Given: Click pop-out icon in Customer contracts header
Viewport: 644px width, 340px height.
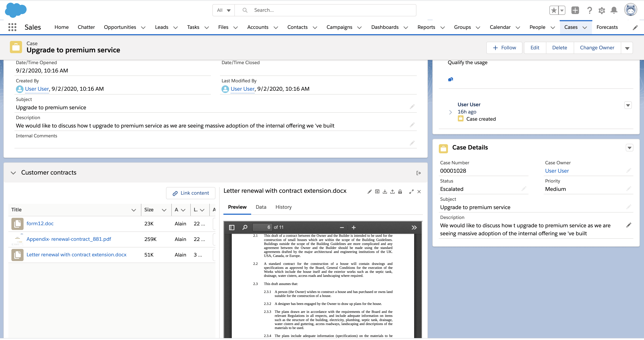Looking at the screenshot, I should pos(419,173).
